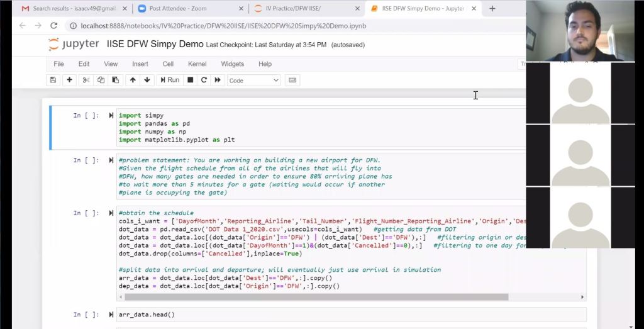This screenshot has height=329, width=644.
Task: Reload the page in browser
Action: 53,26
